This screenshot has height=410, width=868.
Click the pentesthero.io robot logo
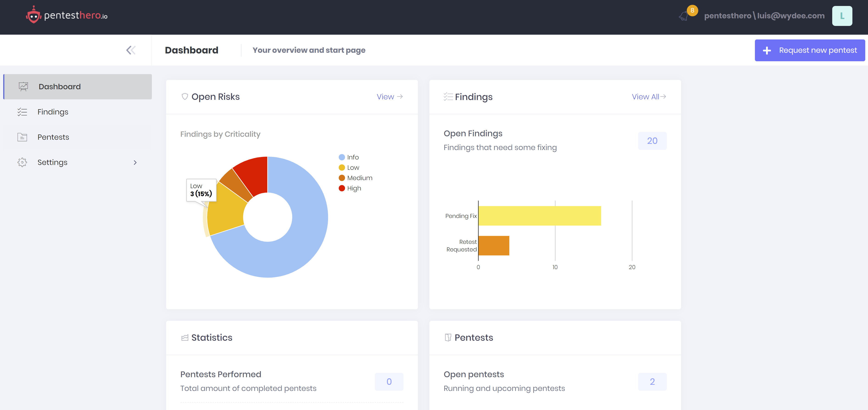click(x=33, y=15)
